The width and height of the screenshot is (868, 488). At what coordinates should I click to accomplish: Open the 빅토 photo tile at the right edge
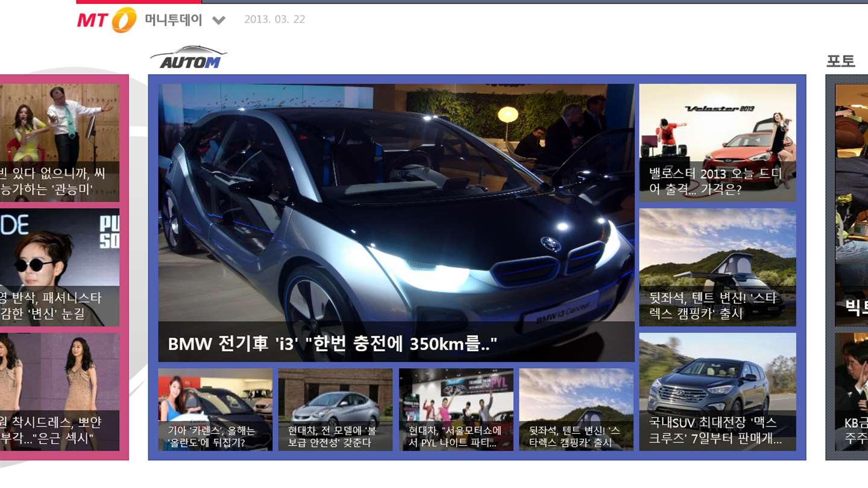coord(851,205)
